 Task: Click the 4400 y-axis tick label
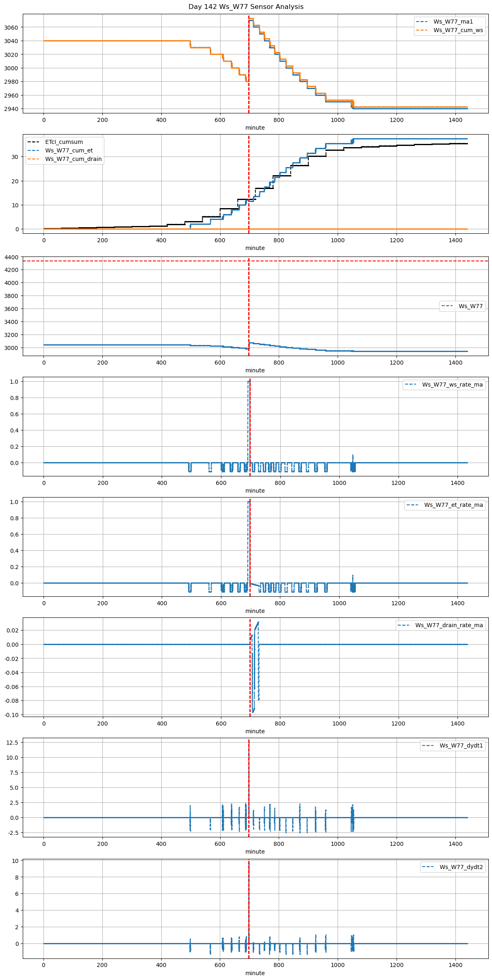[11, 257]
